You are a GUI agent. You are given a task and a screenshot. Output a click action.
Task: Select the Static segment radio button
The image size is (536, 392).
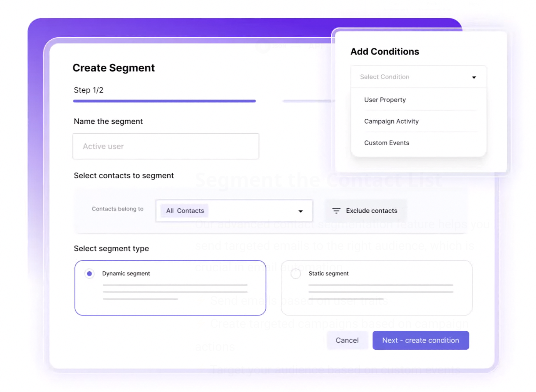(x=296, y=273)
